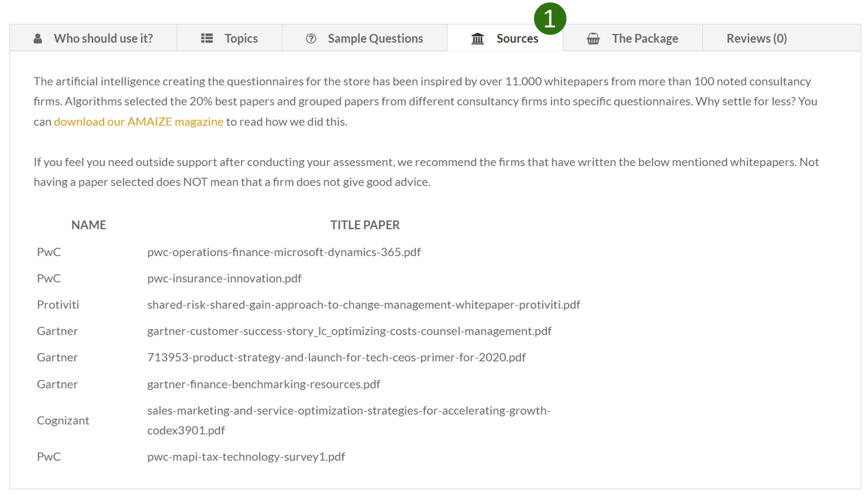
Task: Open the Who should use it? tab
Action: [93, 38]
